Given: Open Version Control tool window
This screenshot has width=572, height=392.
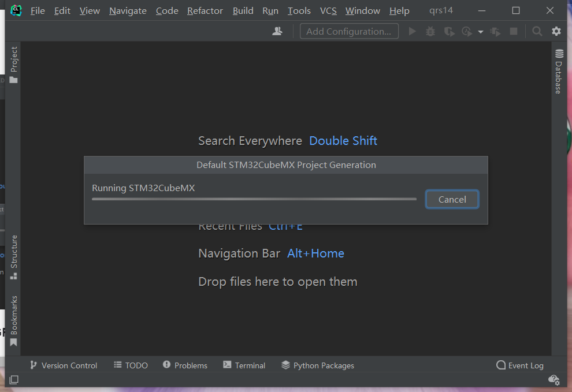Looking at the screenshot, I should pyautogui.click(x=64, y=365).
